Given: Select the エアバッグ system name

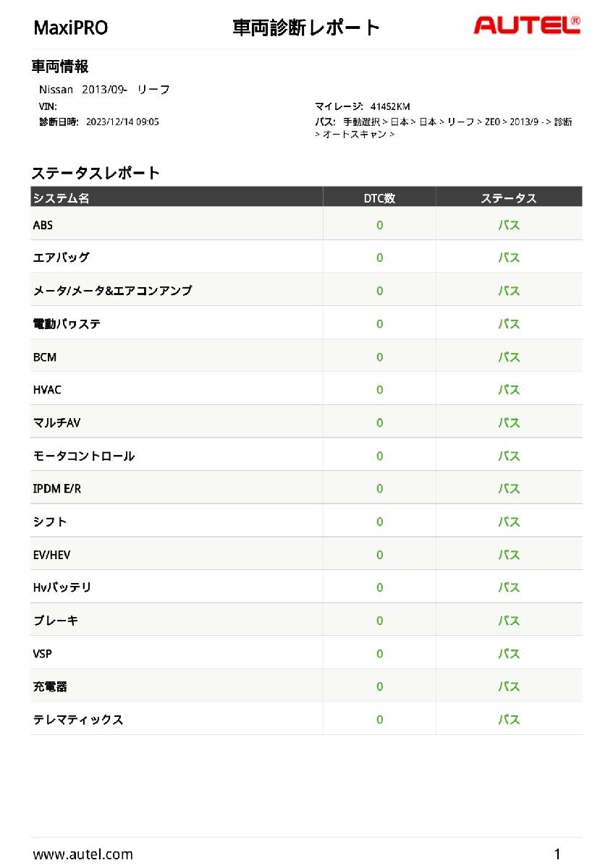Looking at the screenshot, I should tap(62, 258).
